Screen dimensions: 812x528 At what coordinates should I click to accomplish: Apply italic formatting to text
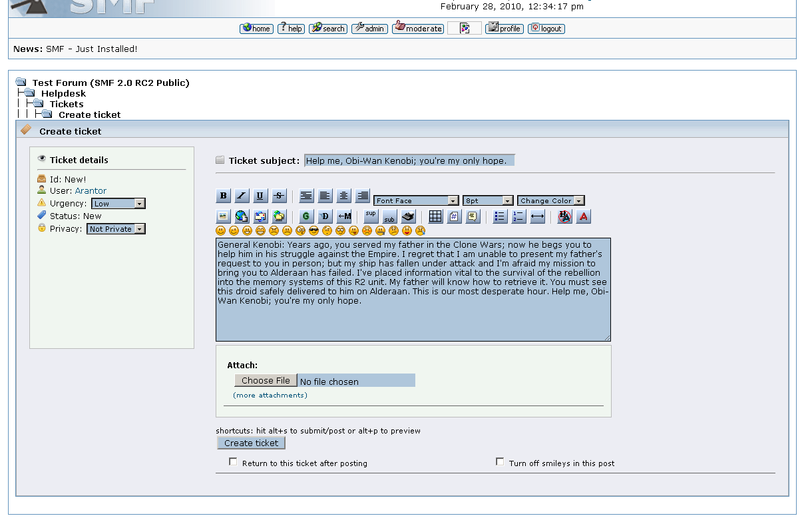[242, 196]
